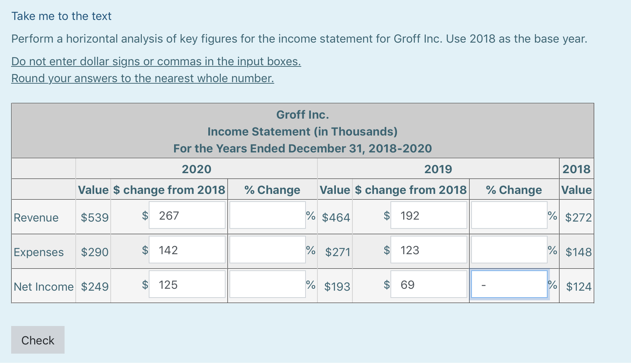Select the input containing 125 for Net Income 2020
This screenshot has width=631, height=364.
point(187,284)
